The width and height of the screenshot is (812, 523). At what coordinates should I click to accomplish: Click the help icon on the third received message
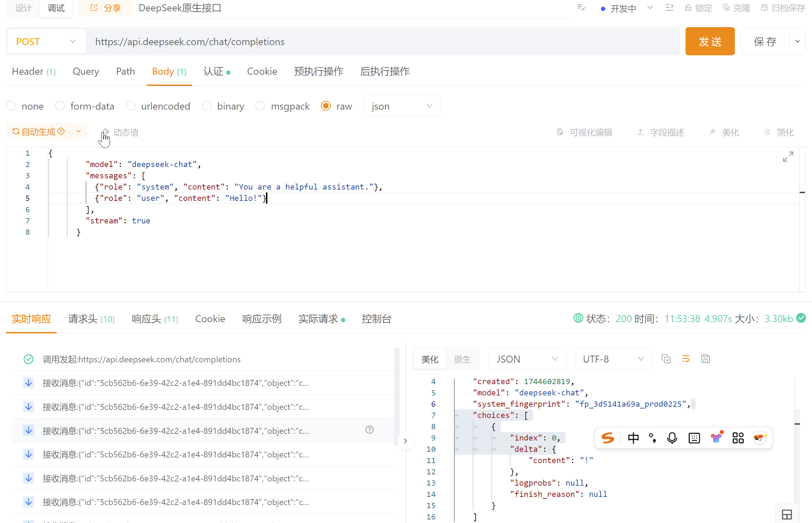(x=370, y=430)
